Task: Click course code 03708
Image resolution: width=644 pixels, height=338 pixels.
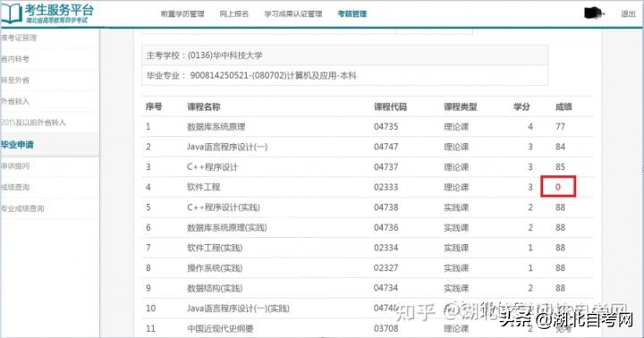Action: [x=386, y=328]
